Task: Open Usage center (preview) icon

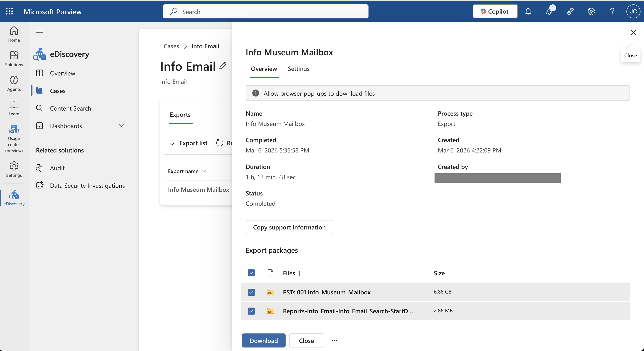Action: (x=14, y=138)
